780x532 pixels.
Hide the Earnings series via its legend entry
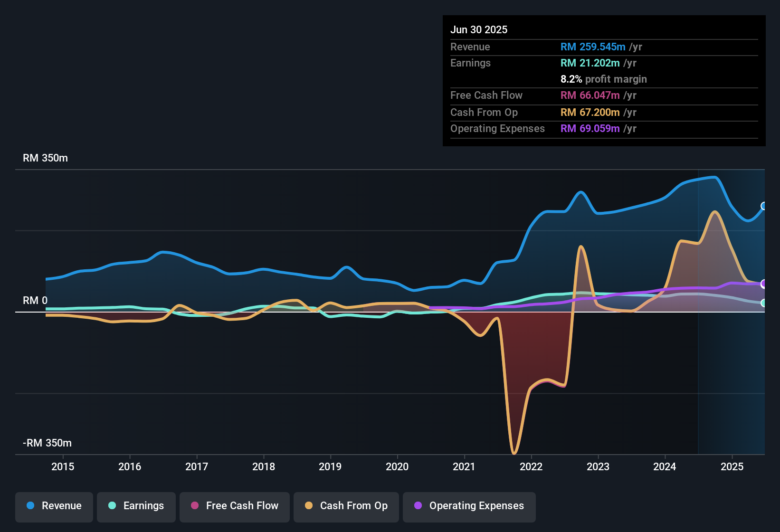click(x=136, y=506)
